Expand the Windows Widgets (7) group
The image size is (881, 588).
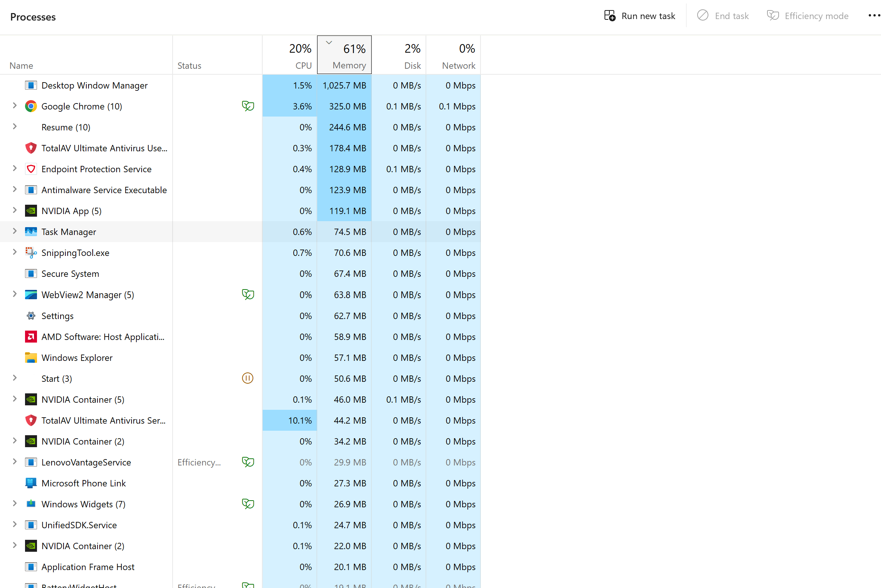click(15, 504)
